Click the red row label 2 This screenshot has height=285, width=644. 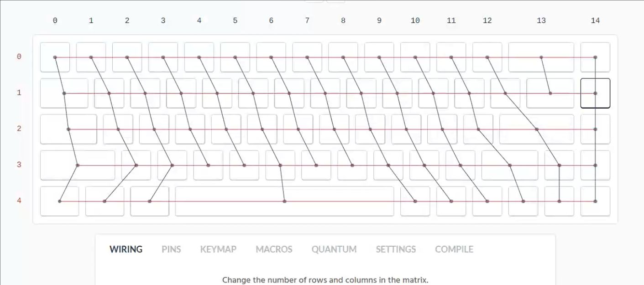pyautogui.click(x=19, y=129)
